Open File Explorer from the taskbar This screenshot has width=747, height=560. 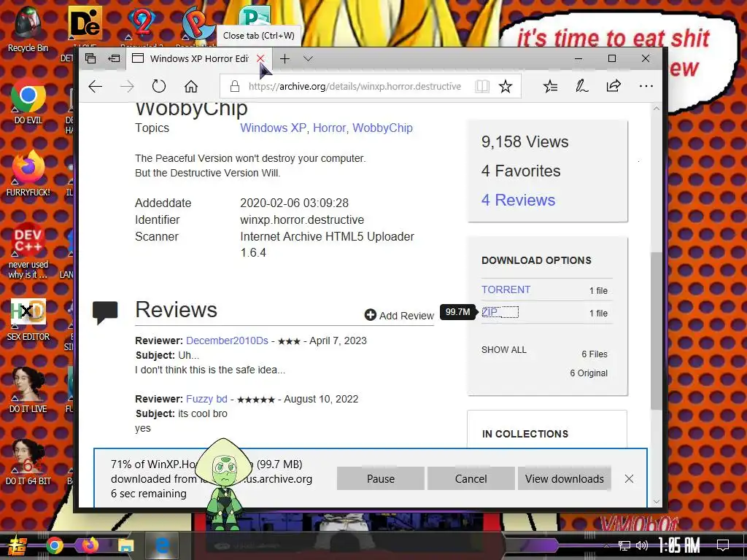click(x=125, y=545)
